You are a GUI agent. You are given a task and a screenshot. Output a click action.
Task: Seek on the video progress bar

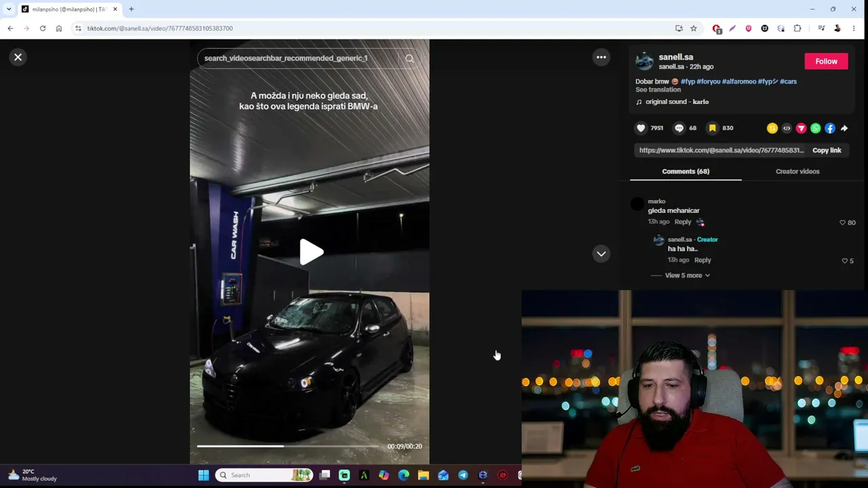click(288, 446)
